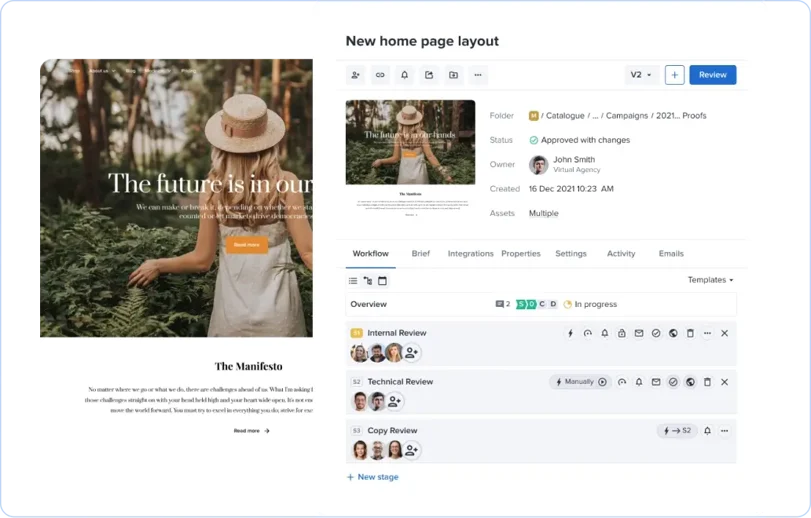Copy the proof link with chain icon

point(380,75)
